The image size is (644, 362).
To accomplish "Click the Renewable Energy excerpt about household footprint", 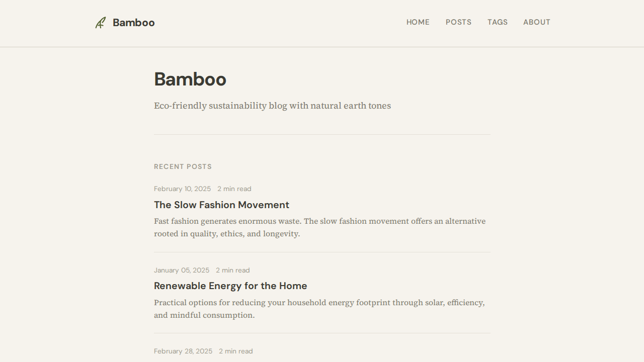I will [x=319, y=309].
